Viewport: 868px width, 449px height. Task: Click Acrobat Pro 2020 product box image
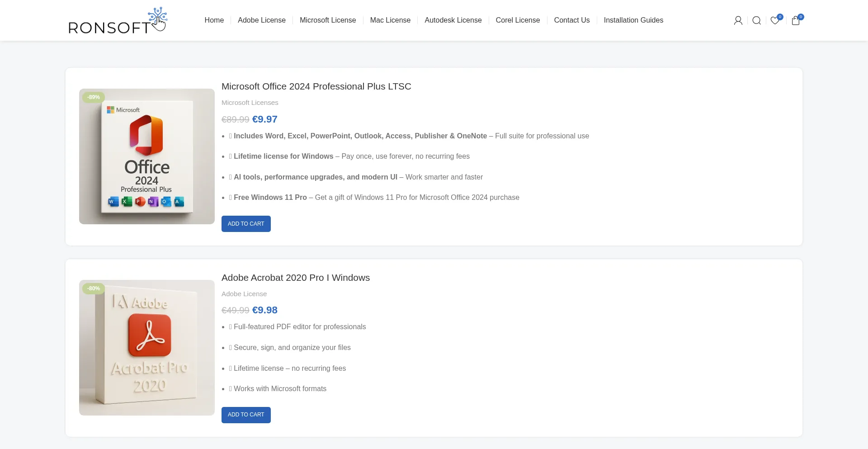[x=147, y=348]
